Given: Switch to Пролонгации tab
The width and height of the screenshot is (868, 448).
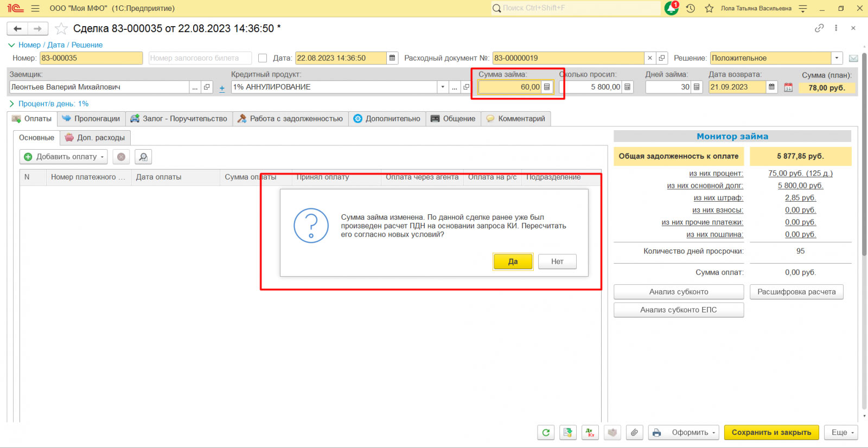Looking at the screenshot, I should 91,119.
